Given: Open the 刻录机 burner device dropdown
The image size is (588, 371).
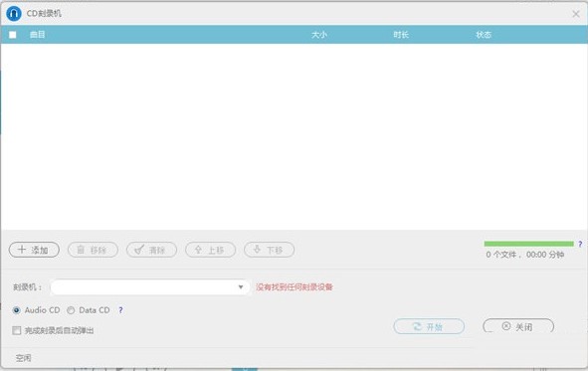Looking at the screenshot, I should coord(150,287).
